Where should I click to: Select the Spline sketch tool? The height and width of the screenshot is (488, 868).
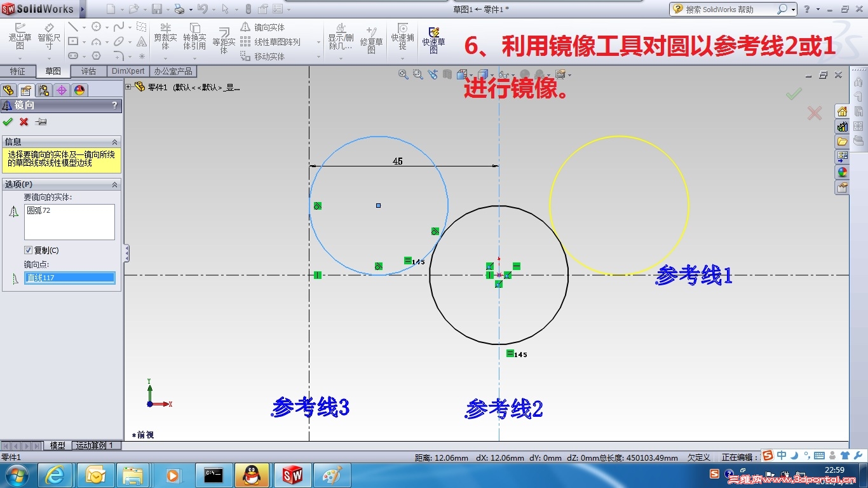click(119, 27)
